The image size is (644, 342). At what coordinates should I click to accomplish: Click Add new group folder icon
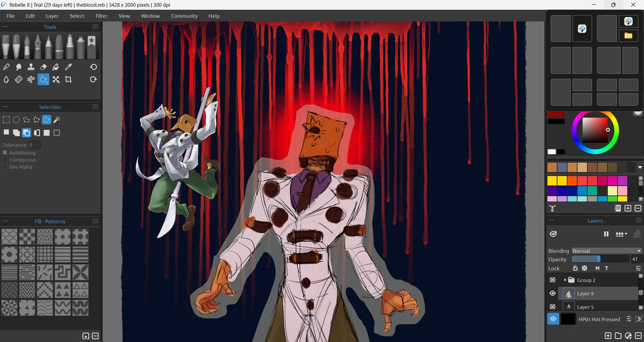[618, 336]
